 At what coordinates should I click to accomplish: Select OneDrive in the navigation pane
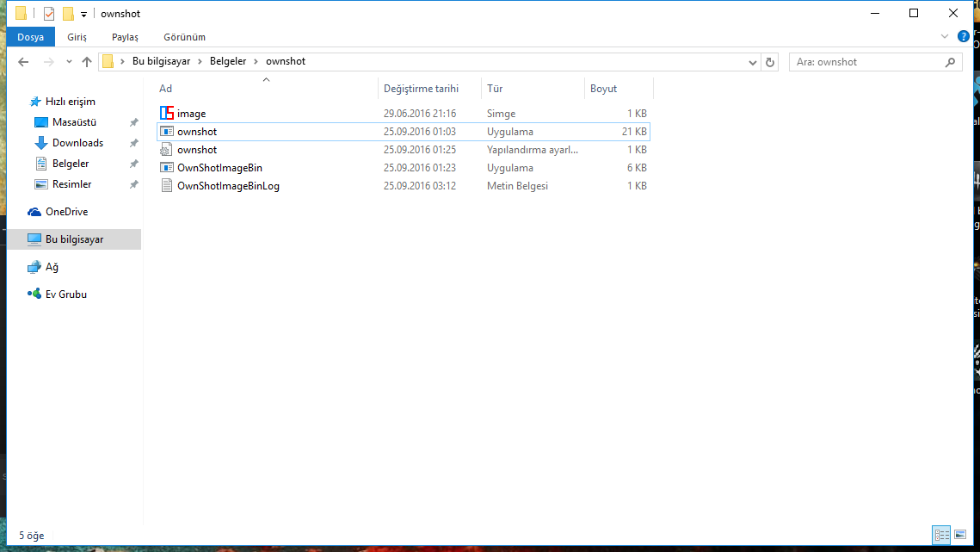(67, 212)
